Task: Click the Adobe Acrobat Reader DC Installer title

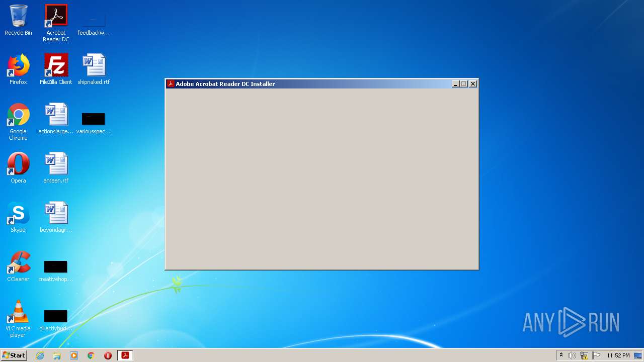Action: pyautogui.click(x=225, y=84)
